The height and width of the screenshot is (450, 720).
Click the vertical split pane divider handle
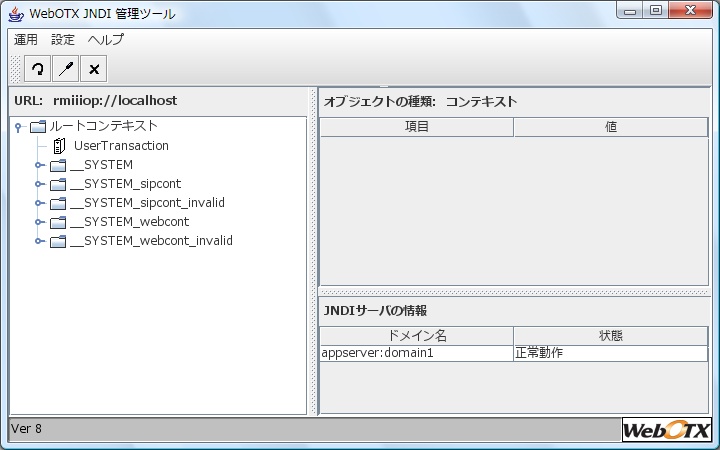click(314, 251)
